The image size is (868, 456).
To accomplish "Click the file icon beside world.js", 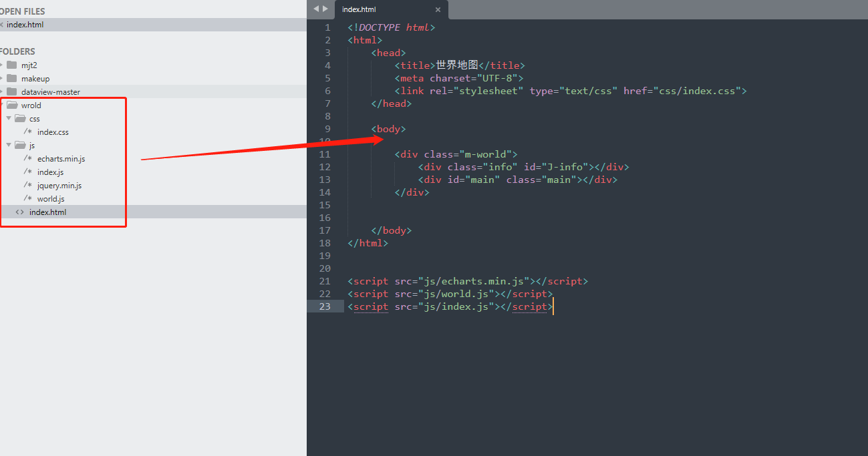I will [x=28, y=199].
